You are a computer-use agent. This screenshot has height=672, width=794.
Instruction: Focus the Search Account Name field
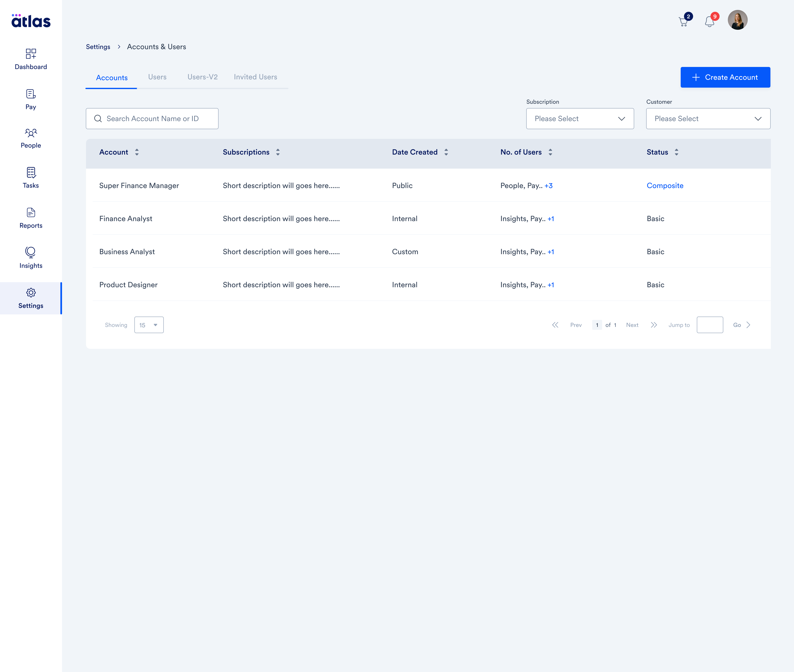click(152, 118)
